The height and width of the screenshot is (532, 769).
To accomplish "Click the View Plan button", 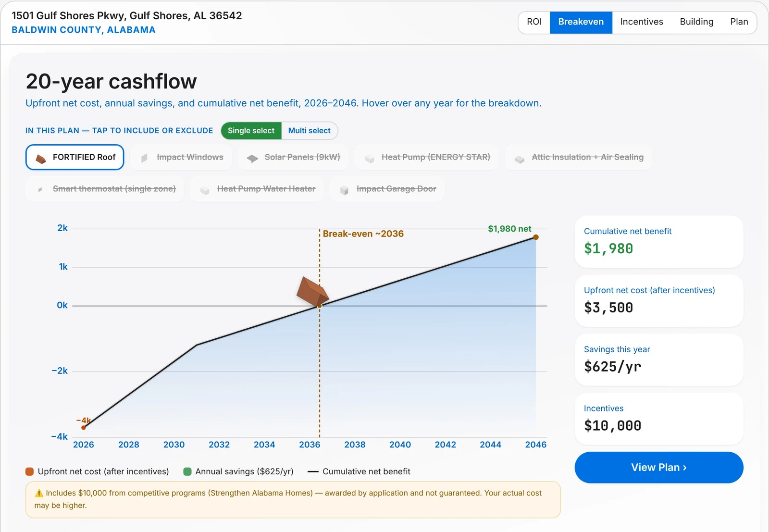I will (x=659, y=468).
